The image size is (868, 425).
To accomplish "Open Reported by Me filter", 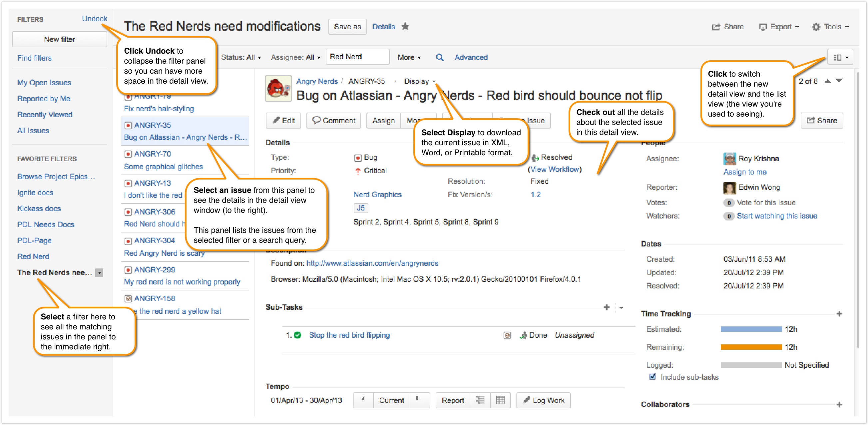I will click(x=44, y=99).
